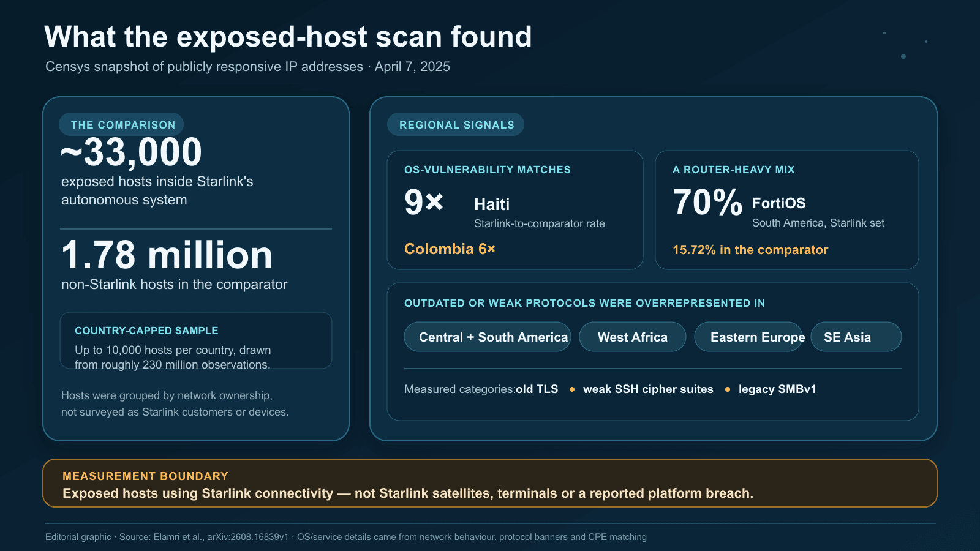The height and width of the screenshot is (551, 980).
Task: Click the "1.78 million" figure
Action: click(167, 255)
